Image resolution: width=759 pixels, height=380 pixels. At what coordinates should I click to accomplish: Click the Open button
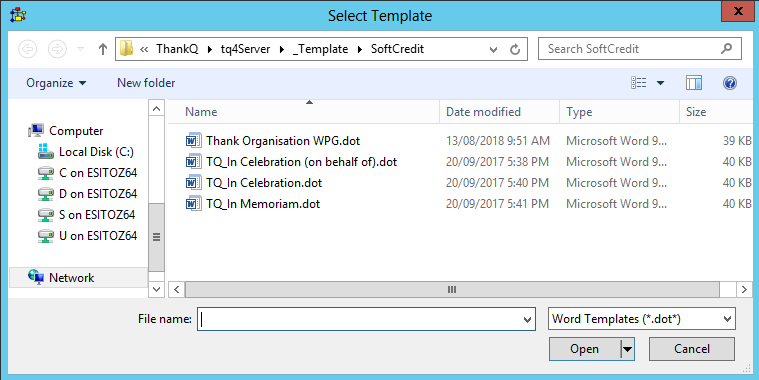[x=584, y=349]
